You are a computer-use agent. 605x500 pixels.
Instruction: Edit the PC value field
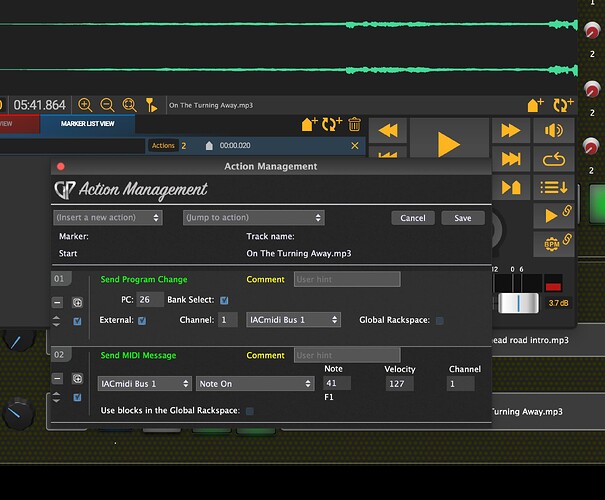tap(149, 300)
